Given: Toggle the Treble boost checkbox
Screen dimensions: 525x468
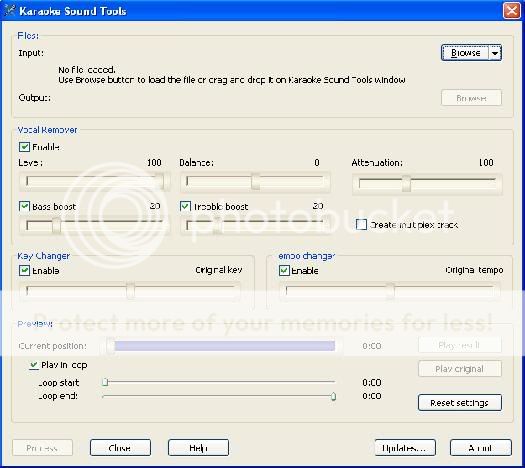Looking at the screenshot, I should pyautogui.click(x=185, y=206).
